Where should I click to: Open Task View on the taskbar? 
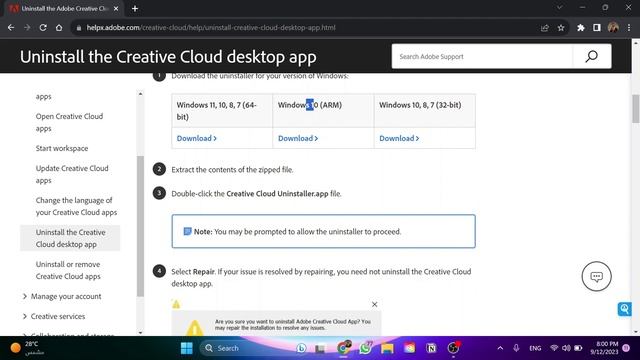[x=320, y=348]
